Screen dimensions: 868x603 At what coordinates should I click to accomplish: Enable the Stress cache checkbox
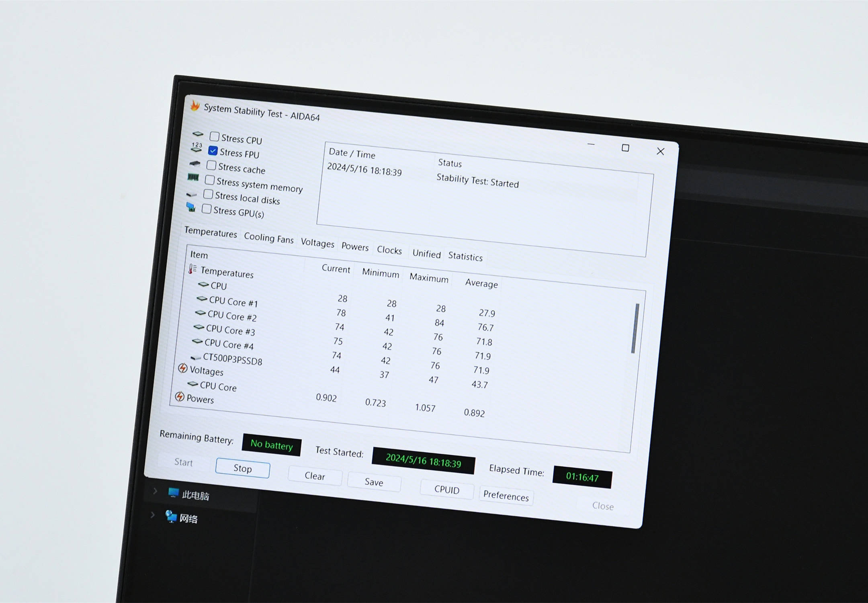tap(211, 165)
